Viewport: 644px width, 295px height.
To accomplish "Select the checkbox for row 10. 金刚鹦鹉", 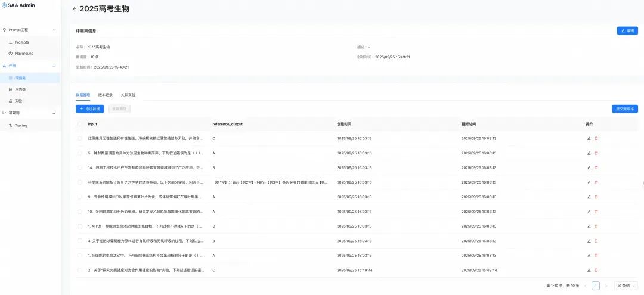I will tap(80, 212).
